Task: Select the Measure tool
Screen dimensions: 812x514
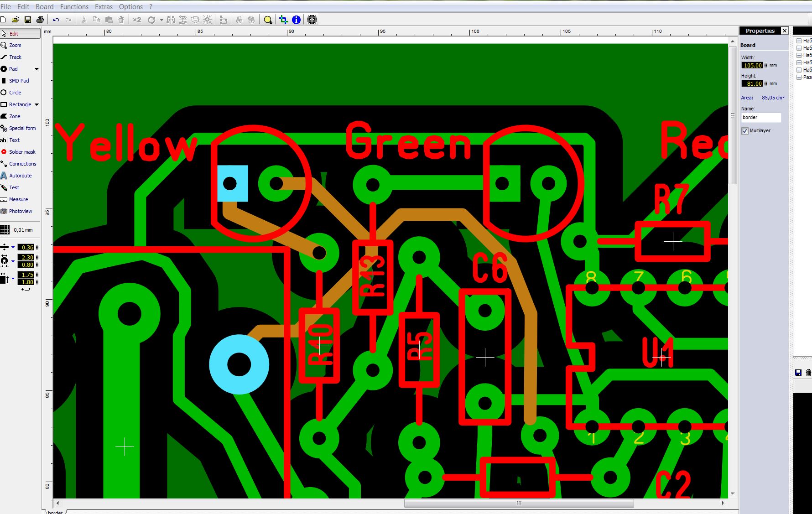Action: tap(18, 199)
